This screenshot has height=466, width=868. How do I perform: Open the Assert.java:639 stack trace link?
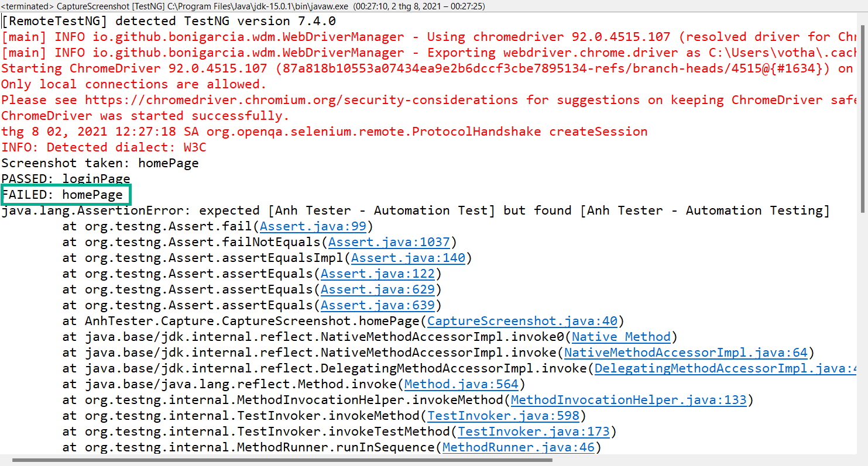(x=378, y=305)
